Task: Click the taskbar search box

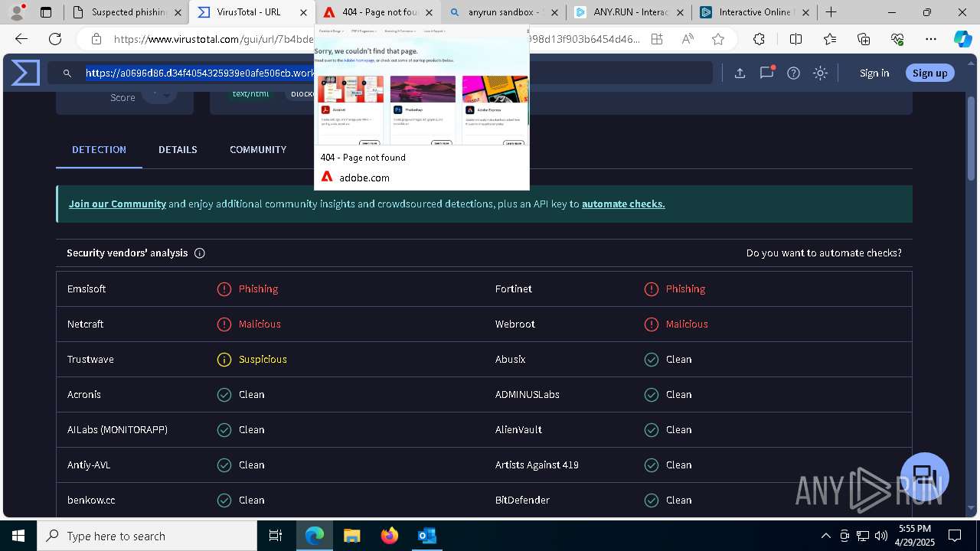Action: click(x=147, y=536)
